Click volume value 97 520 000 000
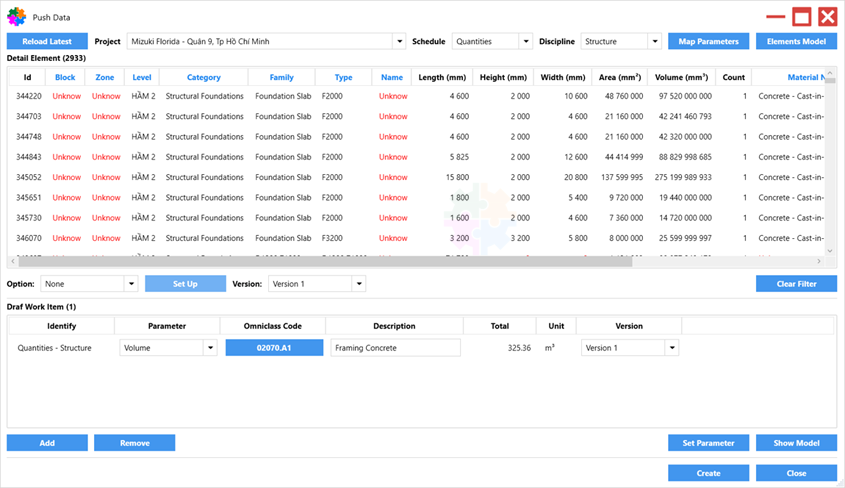The width and height of the screenshot is (845, 488). click(x=685, y=96)
